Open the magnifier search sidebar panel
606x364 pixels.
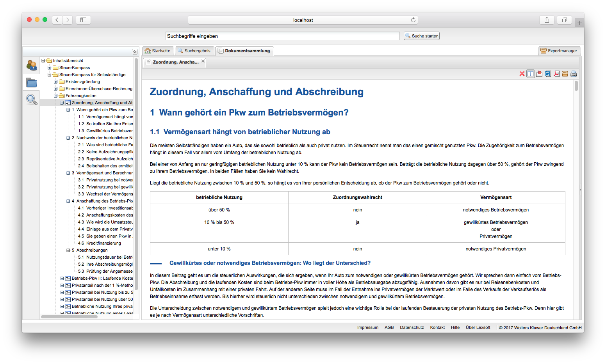(x=32, y=99)
